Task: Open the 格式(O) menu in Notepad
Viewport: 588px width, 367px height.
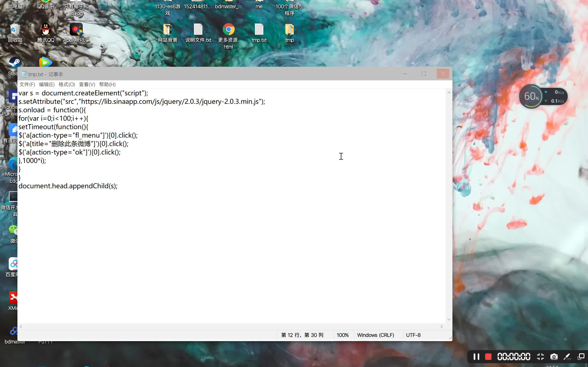Action: pyautogui.click(x=67, y=84)
